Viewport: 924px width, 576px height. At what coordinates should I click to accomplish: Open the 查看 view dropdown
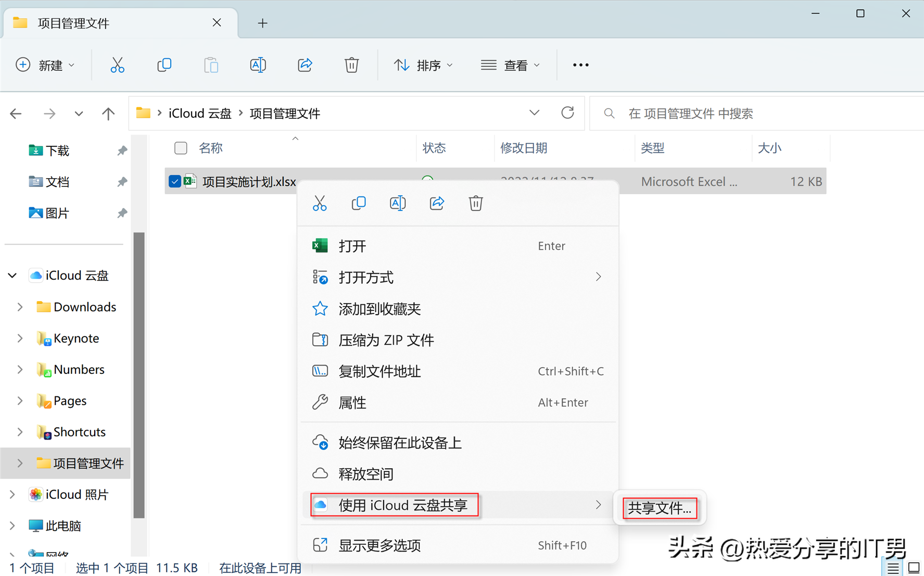tap(510, 65)
